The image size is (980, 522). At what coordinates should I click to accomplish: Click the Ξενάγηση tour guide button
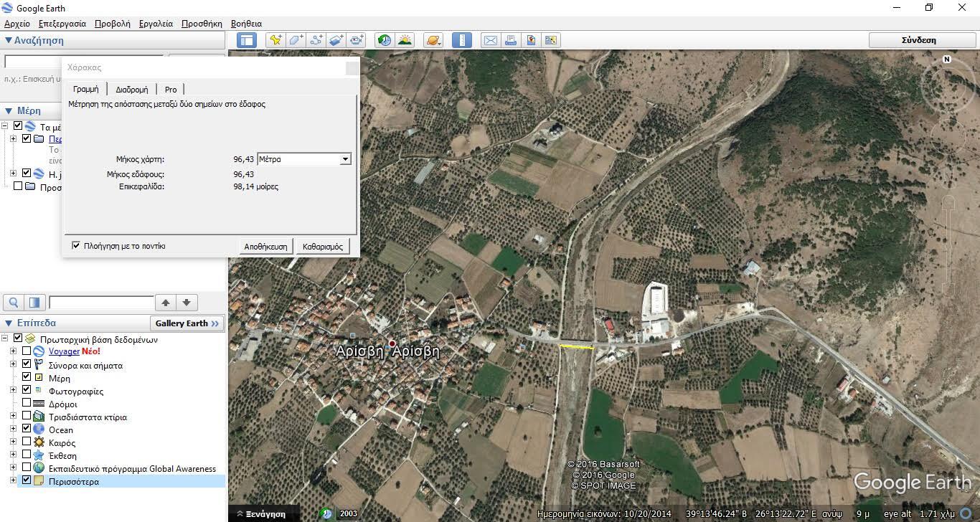pos(261,513)
